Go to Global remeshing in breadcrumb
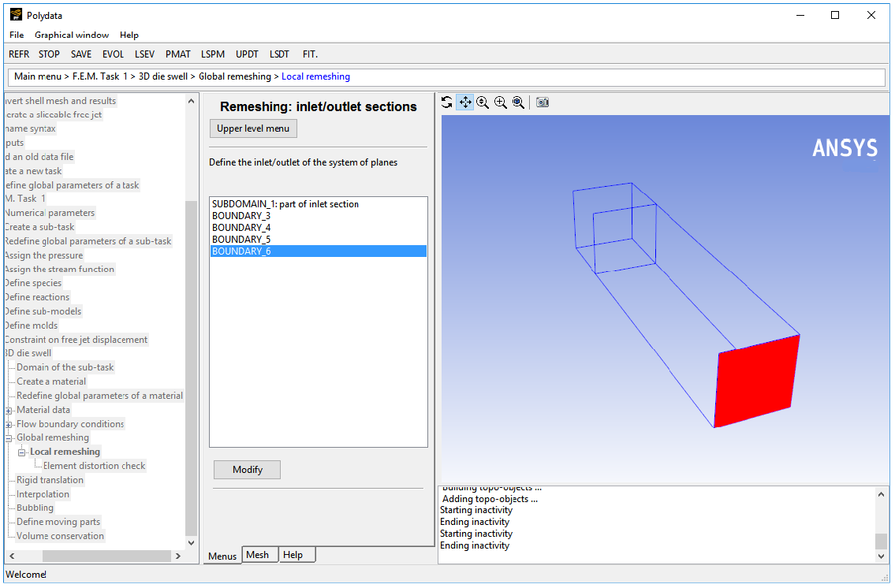The image size is (895, 588). [x=235, y=76]
